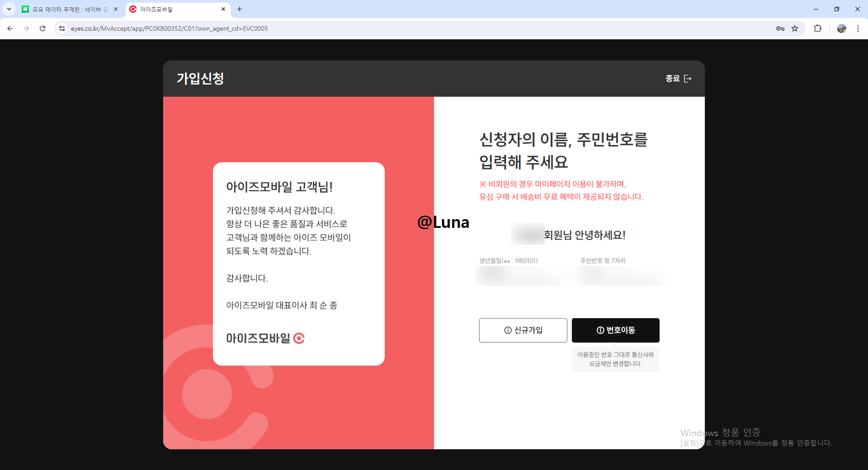The height and width of the screenshot is (470, 868).
Task: Go back to previous page in browser
Action: 10,29
